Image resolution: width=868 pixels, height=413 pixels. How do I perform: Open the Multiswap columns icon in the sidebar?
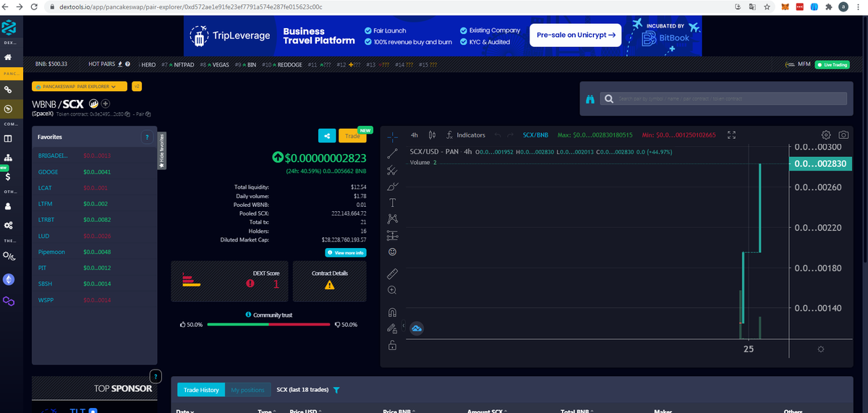[x=8, y=138]
